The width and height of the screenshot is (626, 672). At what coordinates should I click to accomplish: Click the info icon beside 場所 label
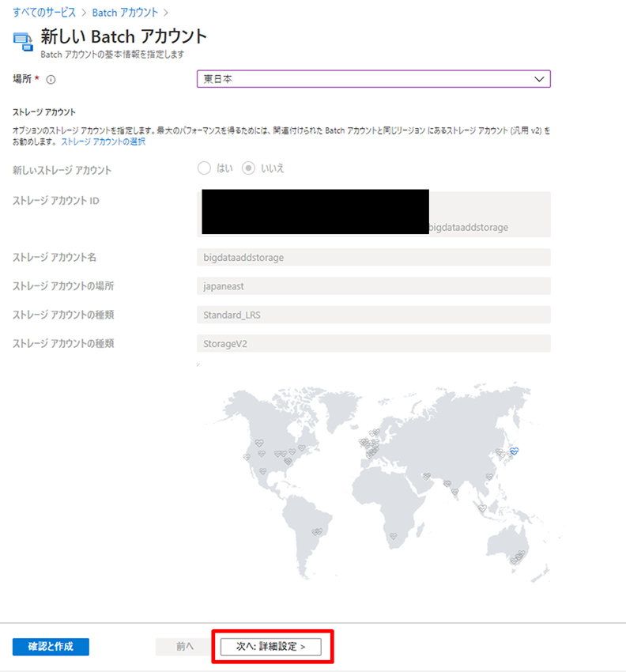[x=51, y=80]
